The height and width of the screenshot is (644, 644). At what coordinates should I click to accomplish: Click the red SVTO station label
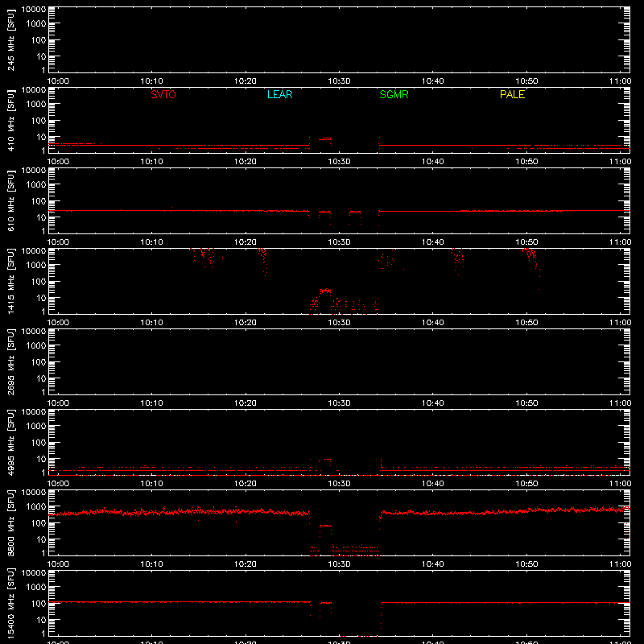pyautogui.click(x=163, y=94)
